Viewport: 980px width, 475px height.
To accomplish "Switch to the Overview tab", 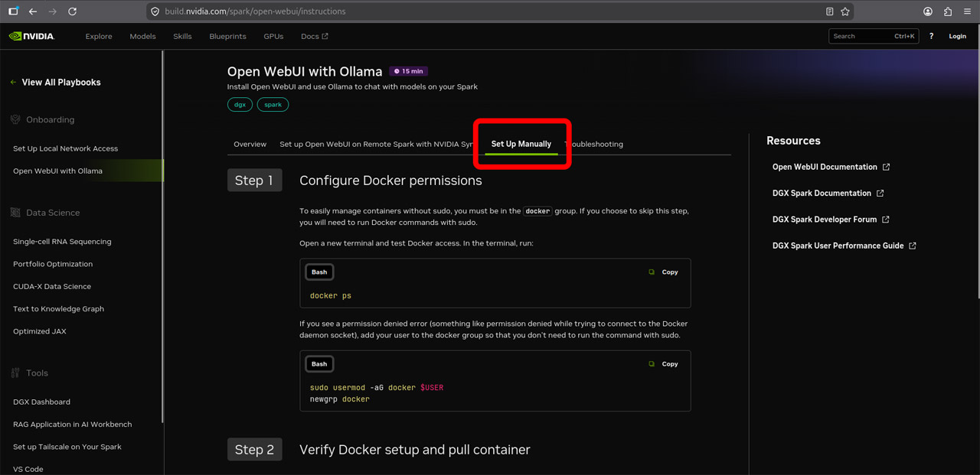I will pos(250,144).
